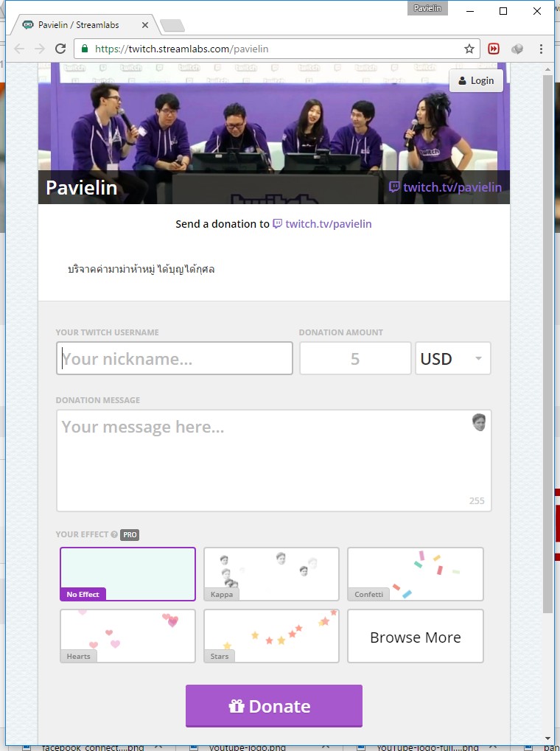
Task: Go back with browser back arrow
Action: 19,49
